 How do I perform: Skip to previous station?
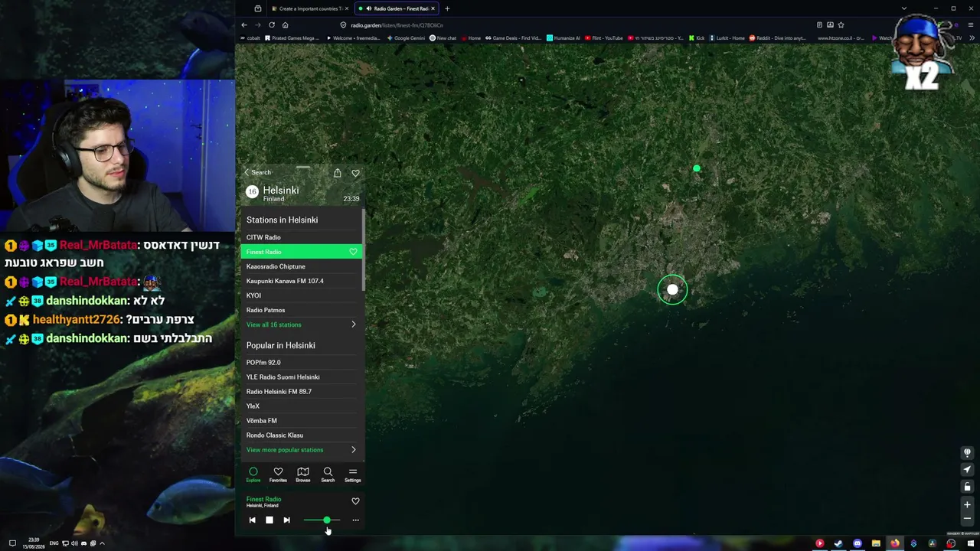pyautogui.click(x=252, y=520)
